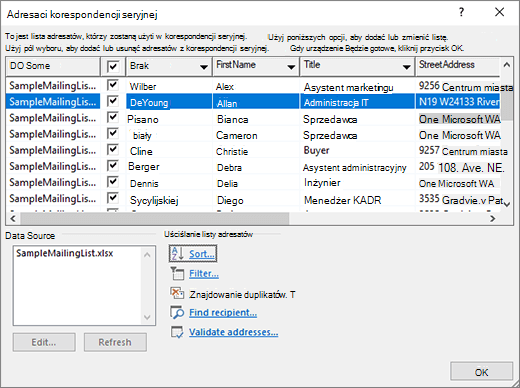Select the Diego first name cell
This screenshot has height=388, width=520.
coord(256,200)
